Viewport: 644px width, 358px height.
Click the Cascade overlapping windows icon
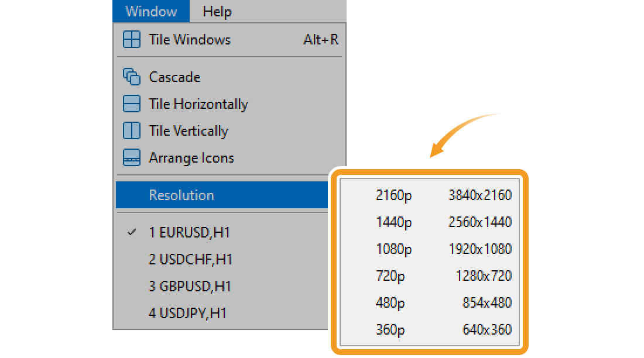click(x=132, y=77)
